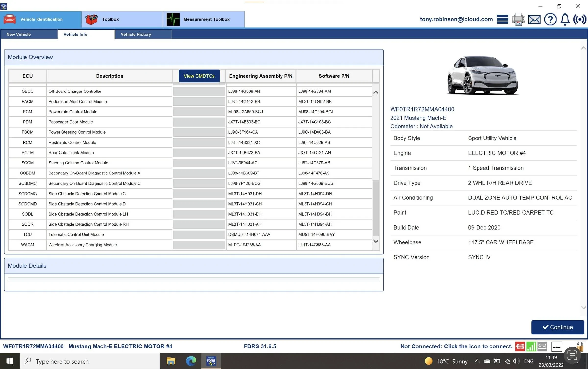588x369 pixels.
Task: Select the SOBDMC module row
Action: click(190, 183)
